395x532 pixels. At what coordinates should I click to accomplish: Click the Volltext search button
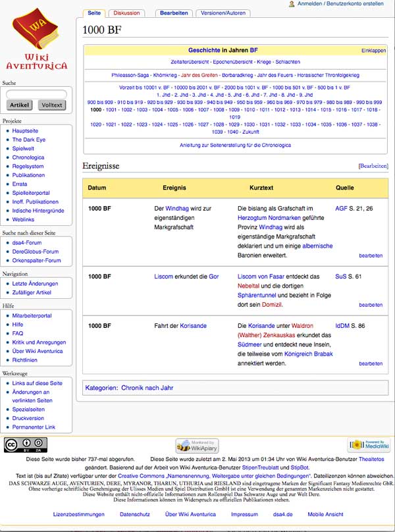coord(52,105)
